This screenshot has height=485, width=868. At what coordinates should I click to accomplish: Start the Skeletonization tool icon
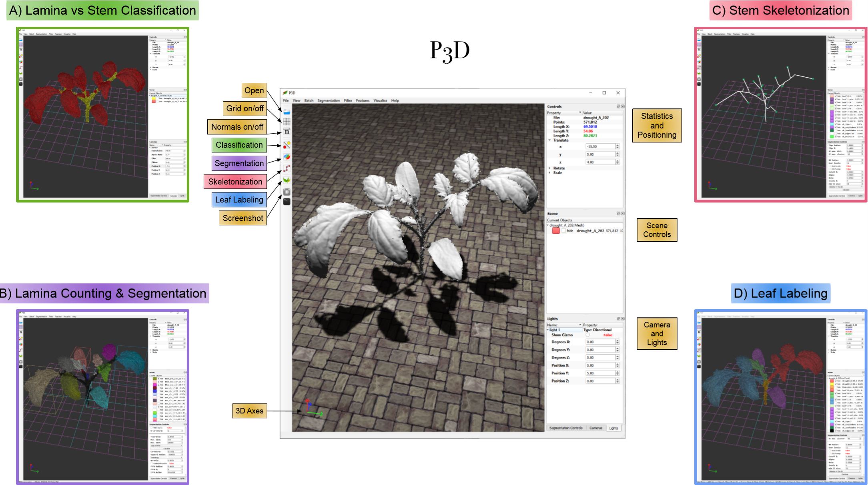click(x=287, y=168)
